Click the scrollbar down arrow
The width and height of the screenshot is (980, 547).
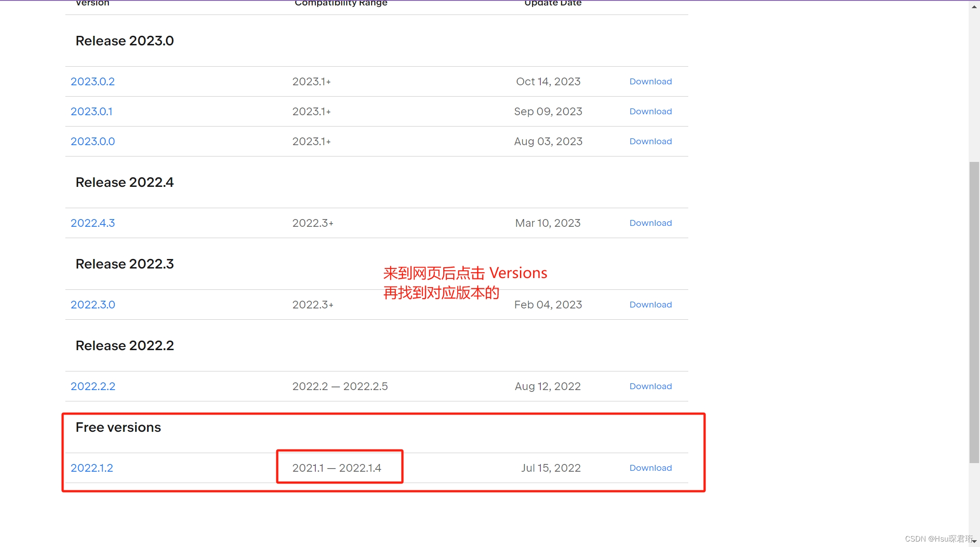(974, 541)
